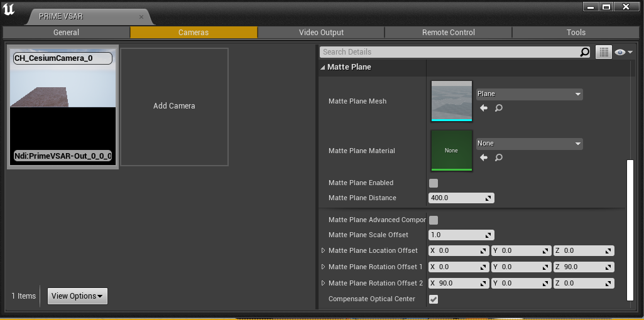644x320 pixels.
Task: Click the search magnifier in Search Details
Action: [584, 52]
